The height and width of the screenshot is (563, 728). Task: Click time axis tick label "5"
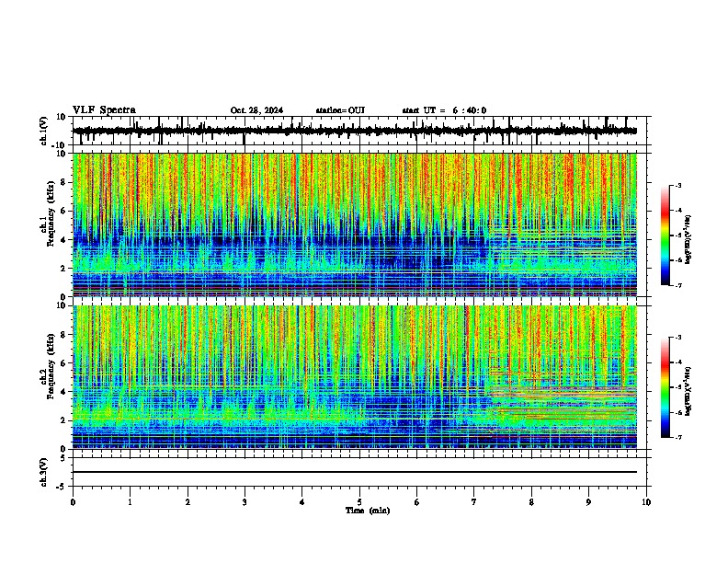pos(359,502)
